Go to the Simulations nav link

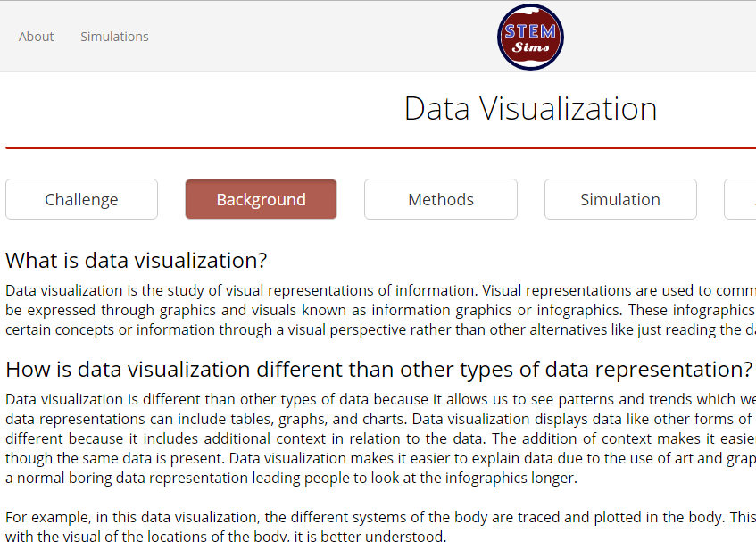114,37
